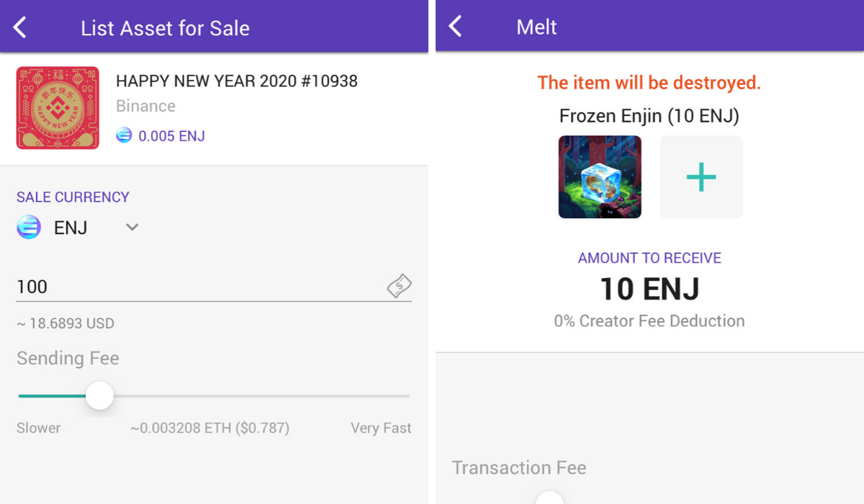Tap the 10 ENJ amount to receive
864x504 pixels.
[649, 289]
